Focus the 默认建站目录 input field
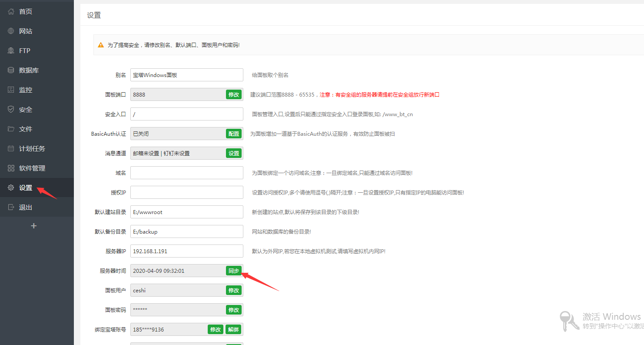This screenshot has height=345, width=644. (187, 212)
